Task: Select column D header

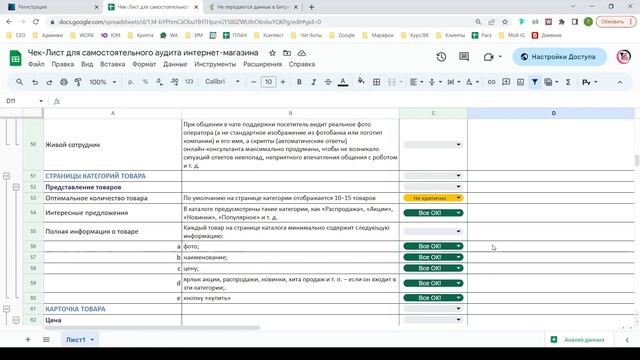Action: pyautogui.click(x=551, y=113)
